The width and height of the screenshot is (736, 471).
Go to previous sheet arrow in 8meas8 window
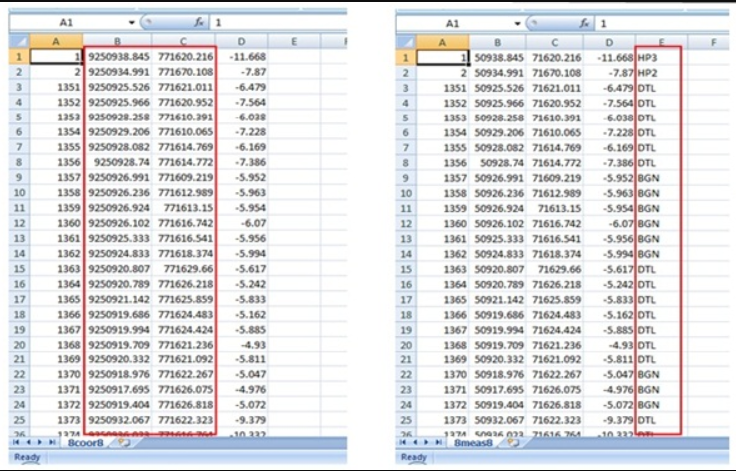[x=414, y=442]
